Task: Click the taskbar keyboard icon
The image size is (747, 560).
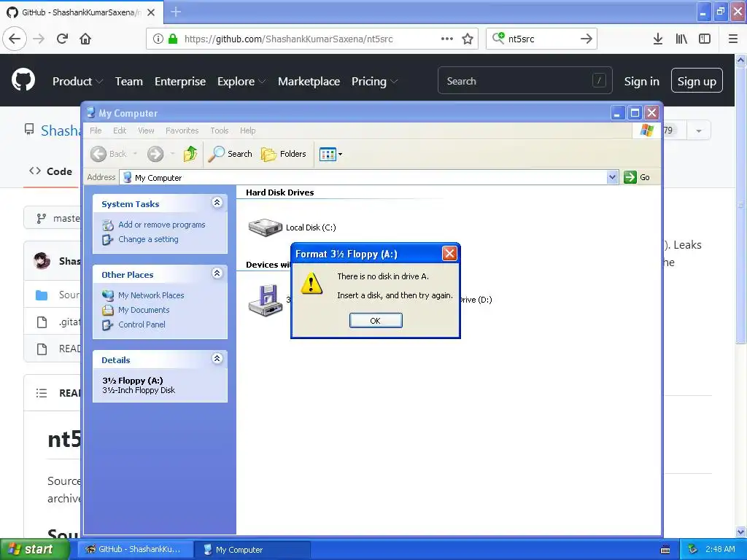Action: pos(665,550)
